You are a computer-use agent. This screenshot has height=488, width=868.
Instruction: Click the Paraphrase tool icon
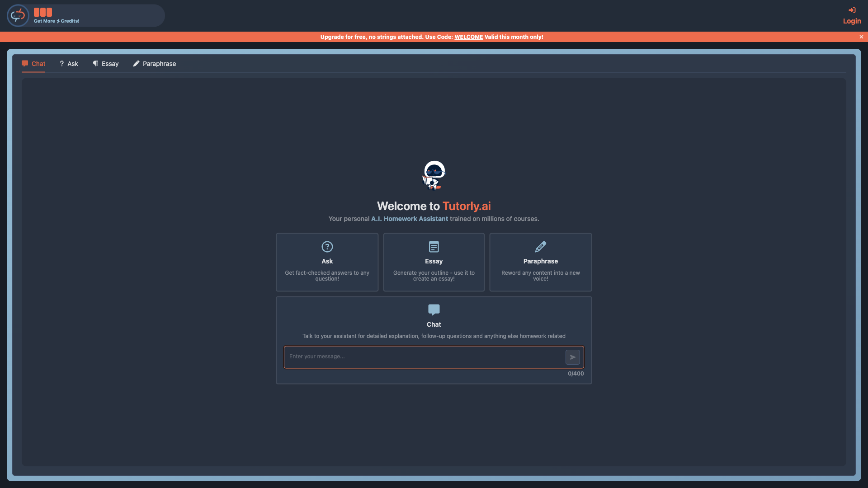pos(540,247)
